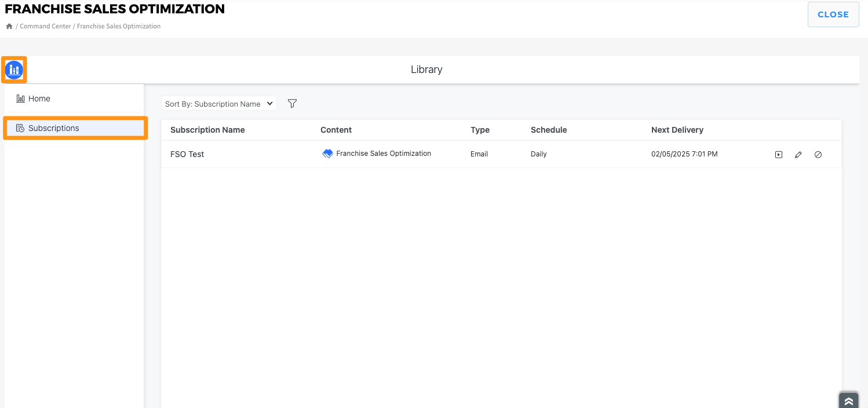Viewport: 868px width, 408px height.
Task: Run the FSO Test subscription now
Action: [x=779, y=155]
